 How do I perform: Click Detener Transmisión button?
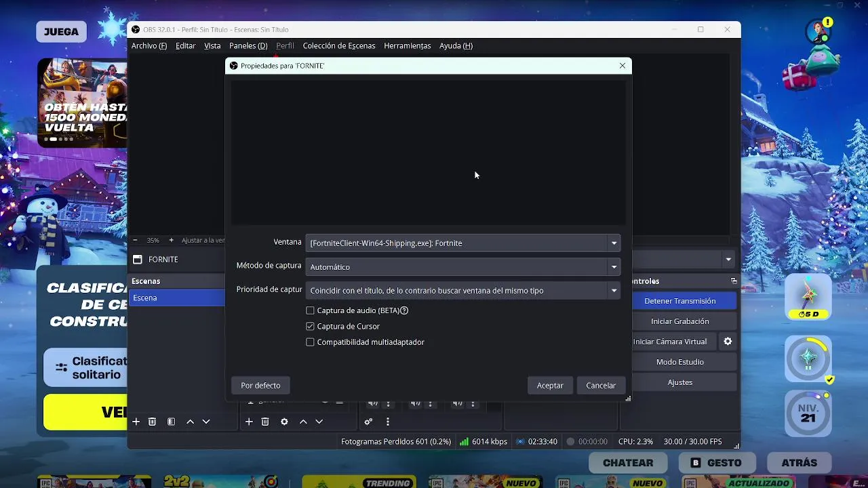click(x=679, y=301)
